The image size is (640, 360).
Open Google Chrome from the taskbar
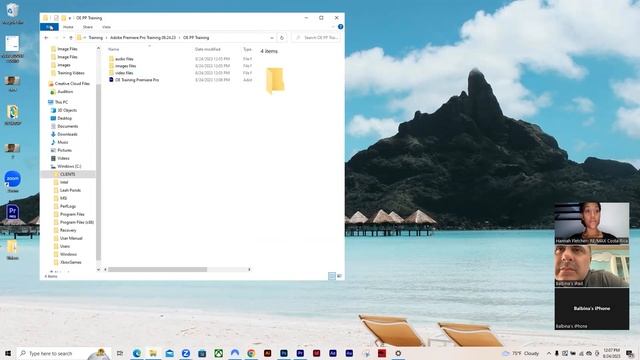click(251, 353)
